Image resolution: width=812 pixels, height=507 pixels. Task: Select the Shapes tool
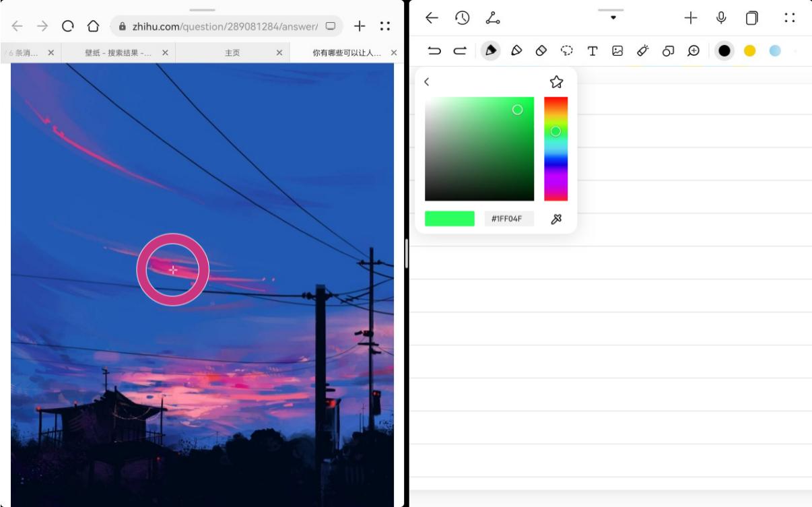coord(668,50)
